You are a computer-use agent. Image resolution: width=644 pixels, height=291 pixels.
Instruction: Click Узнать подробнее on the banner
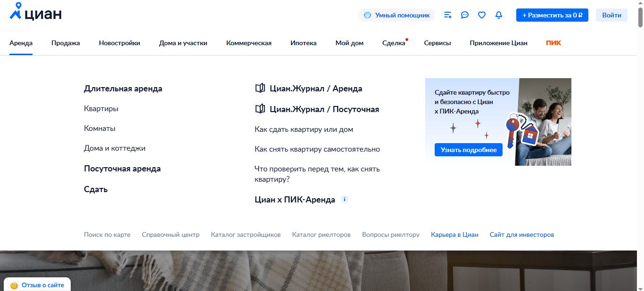click(x=469, y=150)
